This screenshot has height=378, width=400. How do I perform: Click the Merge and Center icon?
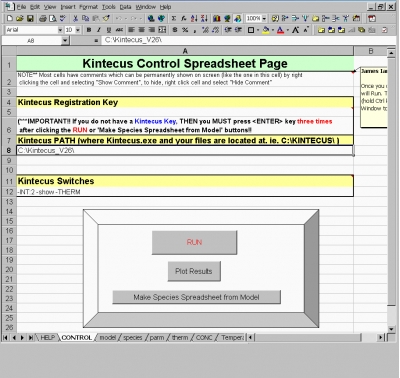[162, 30]
